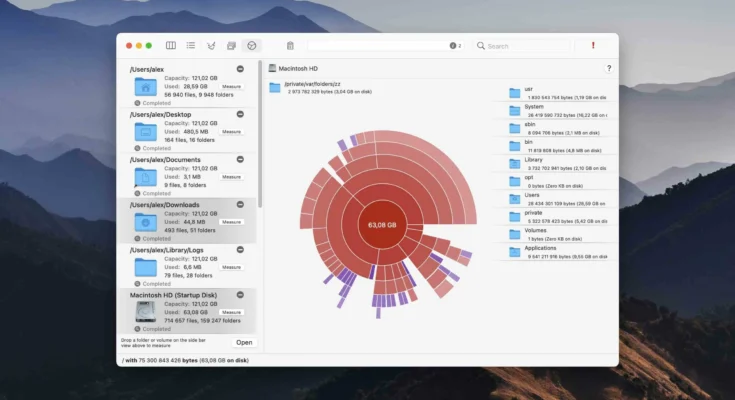This screenshot has height=400, width=735.
Task: Select the Downloads folder icon in sidebar
Action: (x=146, y=222)
